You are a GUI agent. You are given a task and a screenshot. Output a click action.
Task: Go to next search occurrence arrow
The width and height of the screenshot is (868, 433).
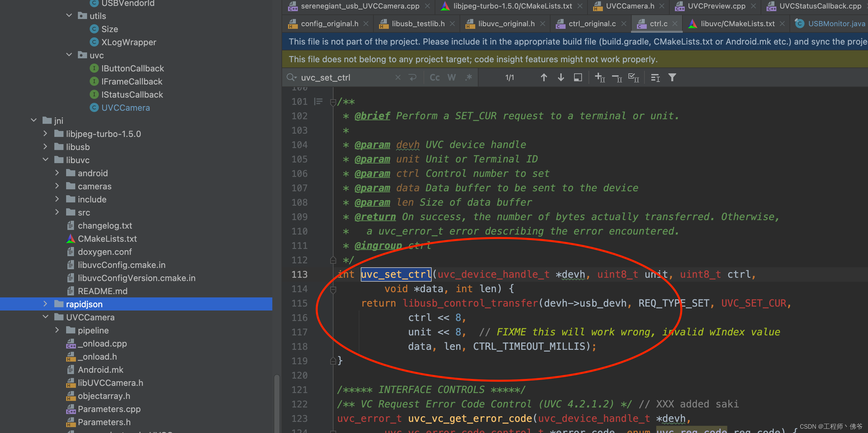coord(561,78)
